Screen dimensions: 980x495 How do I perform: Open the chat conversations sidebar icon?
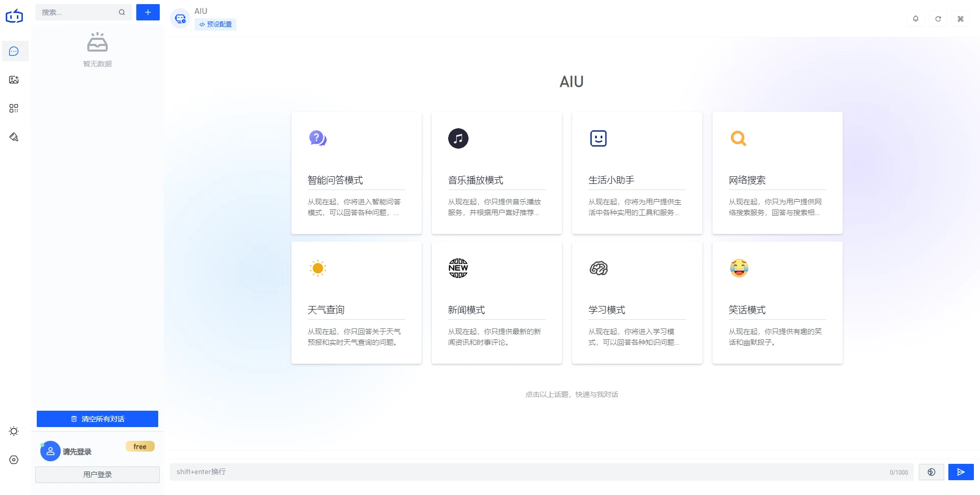14,51
